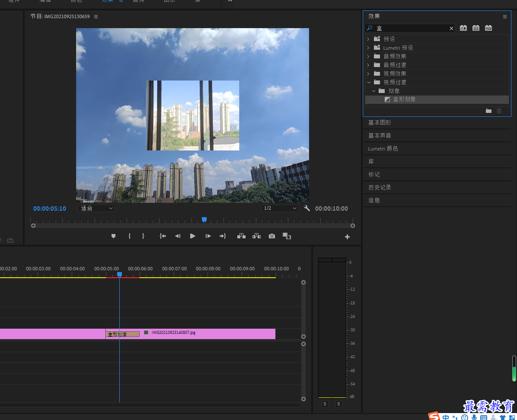Image resolution: width=517 pixels, height=420 pixels.
Task: Play the sequence in Program monitor
Action: point(193,236)
